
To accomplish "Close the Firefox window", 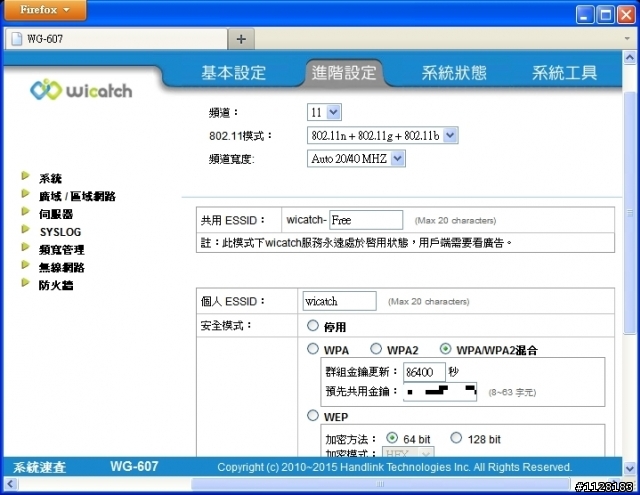I will [x=626, y=15].
